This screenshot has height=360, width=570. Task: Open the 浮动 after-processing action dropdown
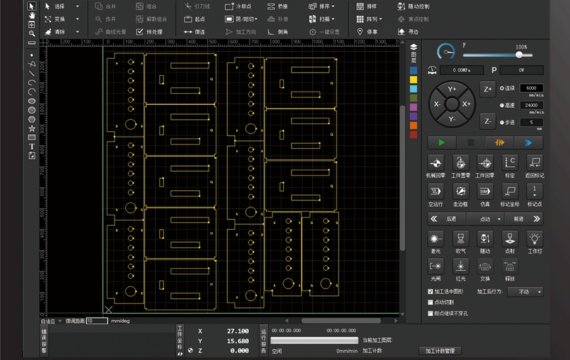click(526, 292)
